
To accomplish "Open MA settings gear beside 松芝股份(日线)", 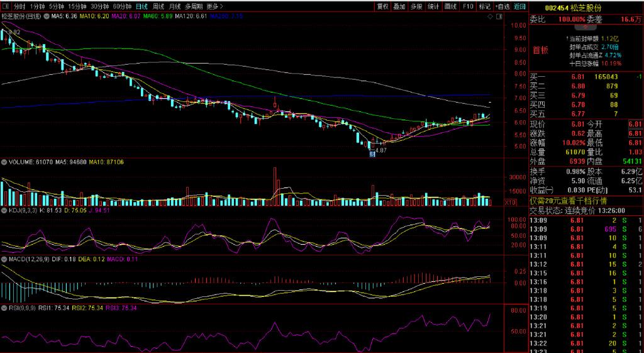I will tap(47, 16).
